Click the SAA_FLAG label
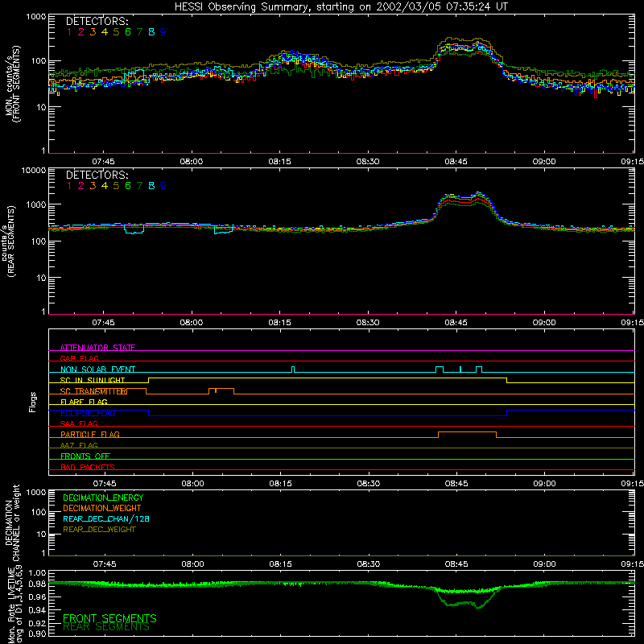The width and height of the screenshot is (644, 644). (79, 423)
